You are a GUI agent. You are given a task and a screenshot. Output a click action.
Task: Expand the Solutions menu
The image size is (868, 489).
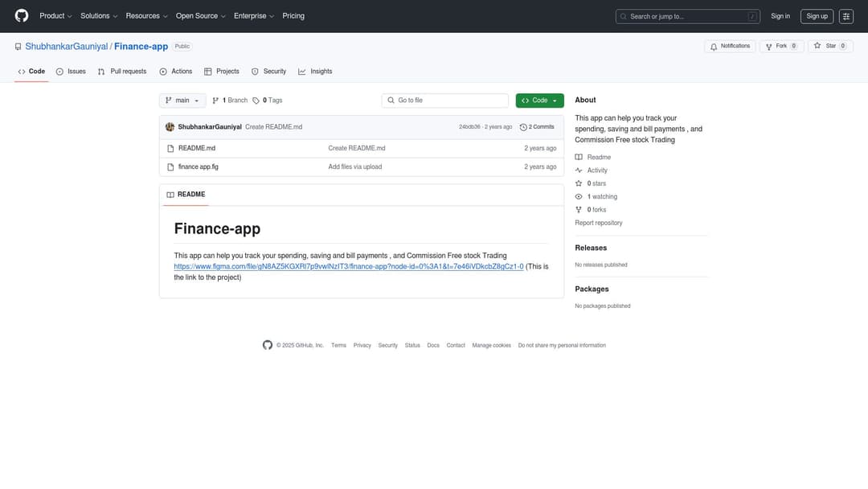(x=99, y=16)
